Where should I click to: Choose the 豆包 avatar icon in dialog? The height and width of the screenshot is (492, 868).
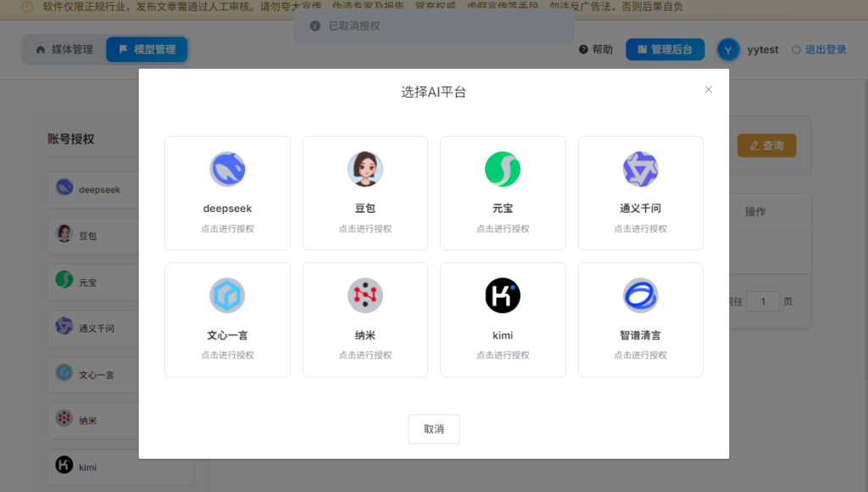pyautogui.click(x=364, y=169)
